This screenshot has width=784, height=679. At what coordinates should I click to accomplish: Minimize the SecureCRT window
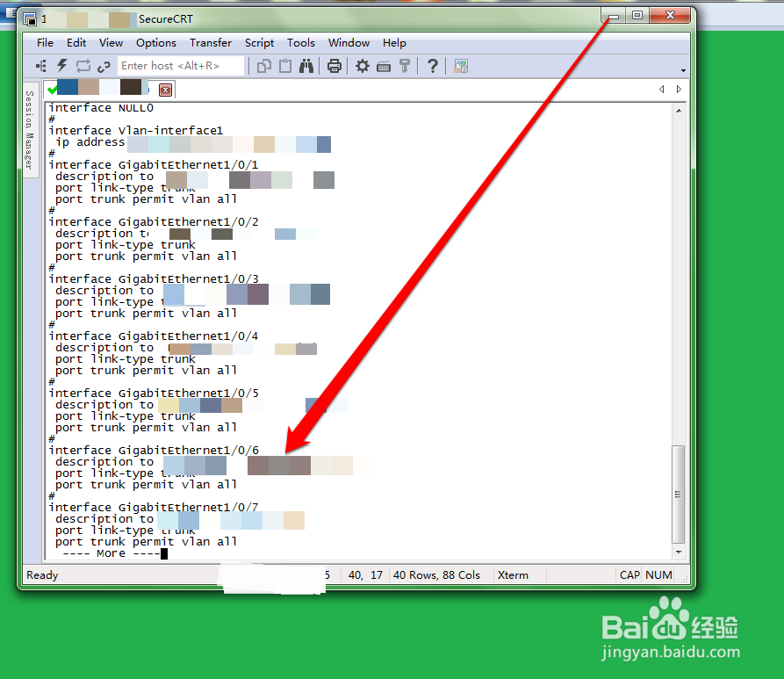point(614,16)
